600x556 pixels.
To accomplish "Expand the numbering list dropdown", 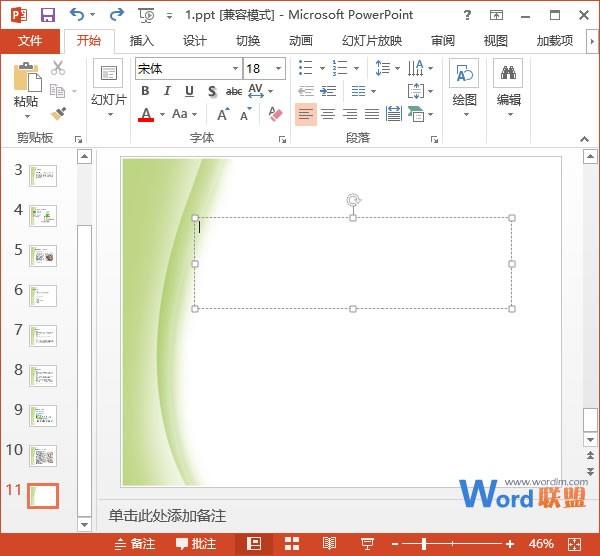I will [356, 68].
